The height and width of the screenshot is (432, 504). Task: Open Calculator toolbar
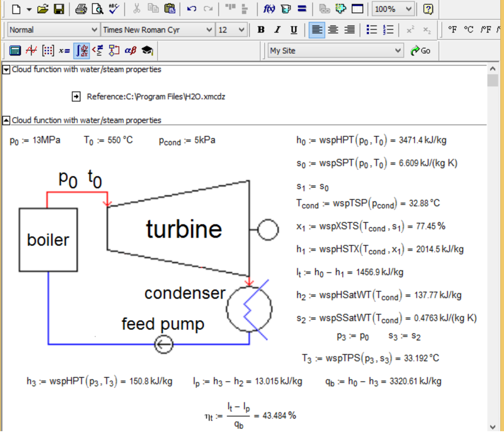15,51
